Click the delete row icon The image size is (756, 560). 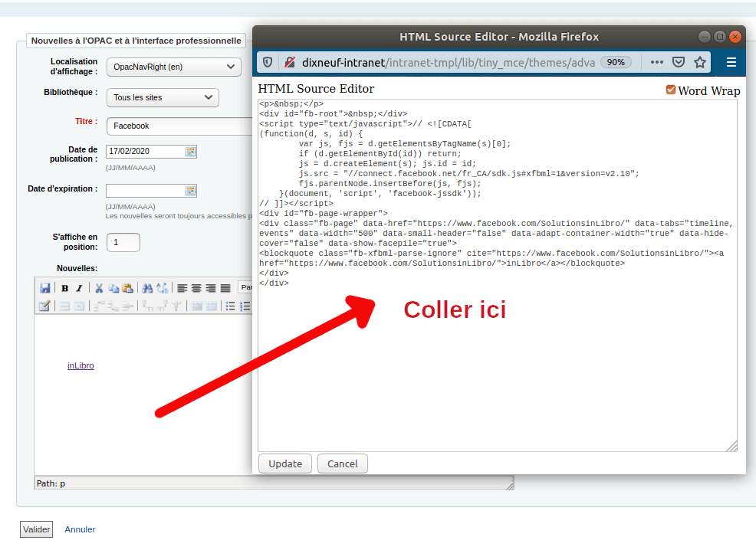point(128,306)
